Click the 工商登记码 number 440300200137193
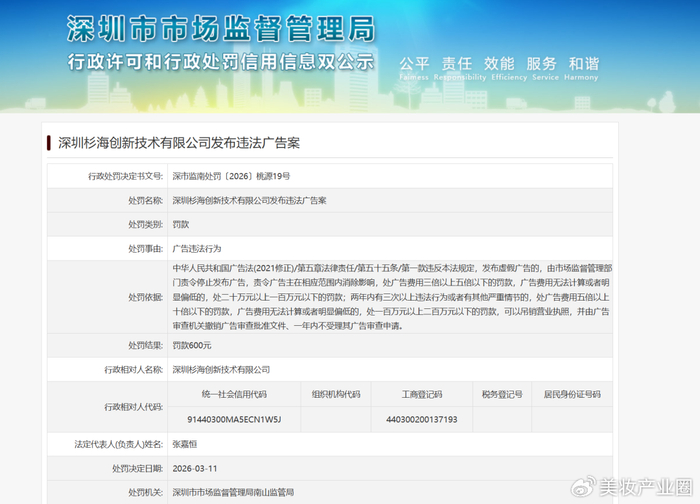The width and height of the screenshot is (700, 504). [418, 419]
